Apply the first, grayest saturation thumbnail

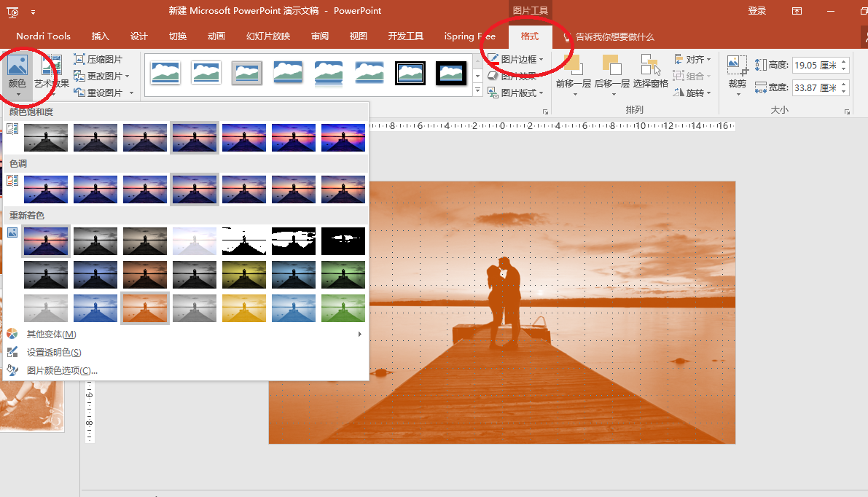[x=46, y=137]
